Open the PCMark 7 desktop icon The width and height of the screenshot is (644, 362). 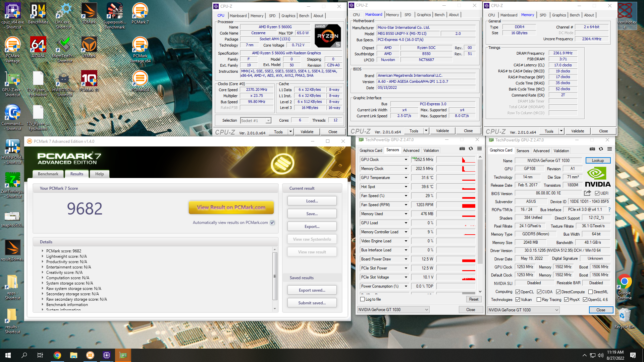140,13
